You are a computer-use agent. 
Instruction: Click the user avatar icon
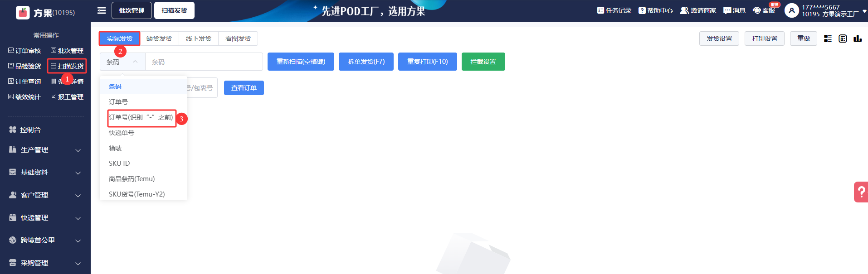tap(792, 10)
